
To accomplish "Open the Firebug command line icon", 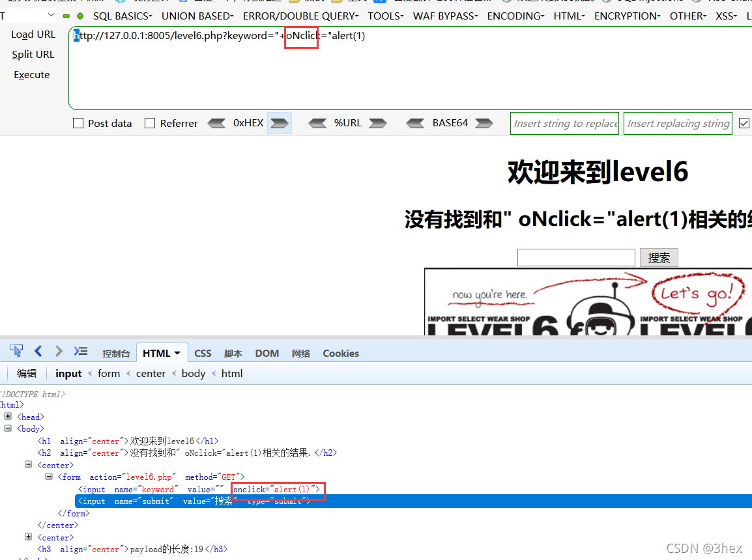I will point(81,351).
